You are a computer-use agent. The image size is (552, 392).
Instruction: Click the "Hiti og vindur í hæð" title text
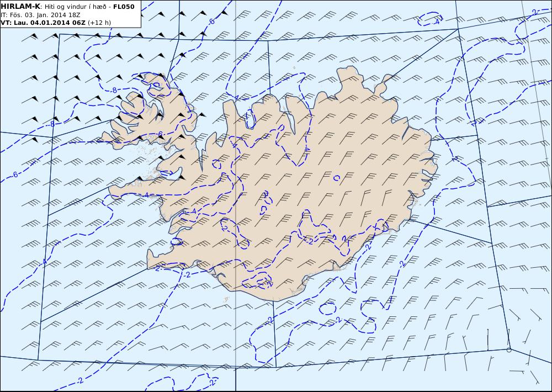click(x=77, y=7)
